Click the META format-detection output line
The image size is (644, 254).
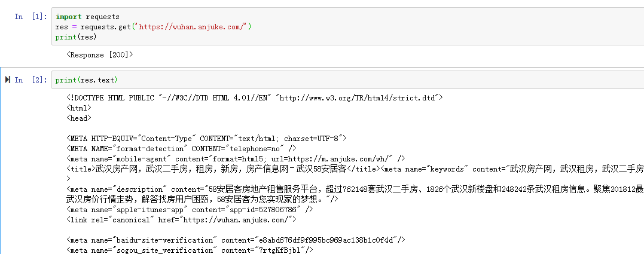click(x=181, y=149)
